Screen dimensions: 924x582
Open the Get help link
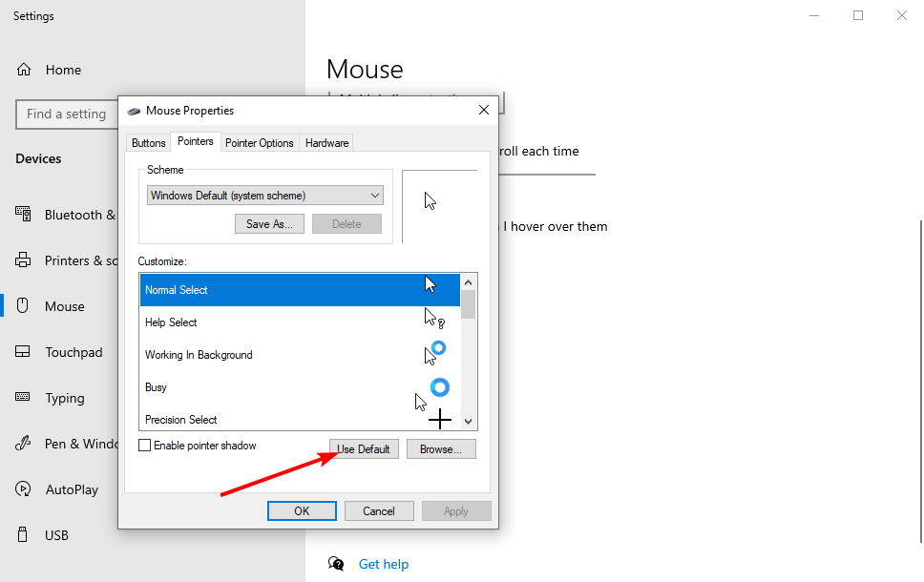384,564
